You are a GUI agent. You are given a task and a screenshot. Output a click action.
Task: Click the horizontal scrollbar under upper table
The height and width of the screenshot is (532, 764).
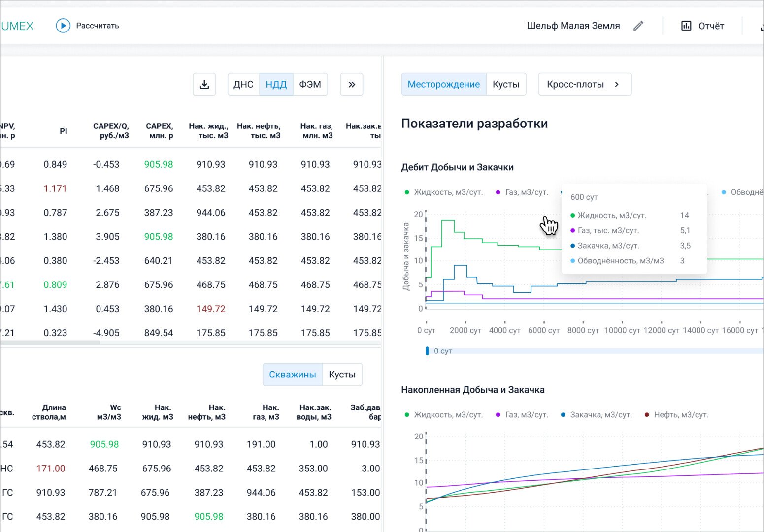pos(49,343)
